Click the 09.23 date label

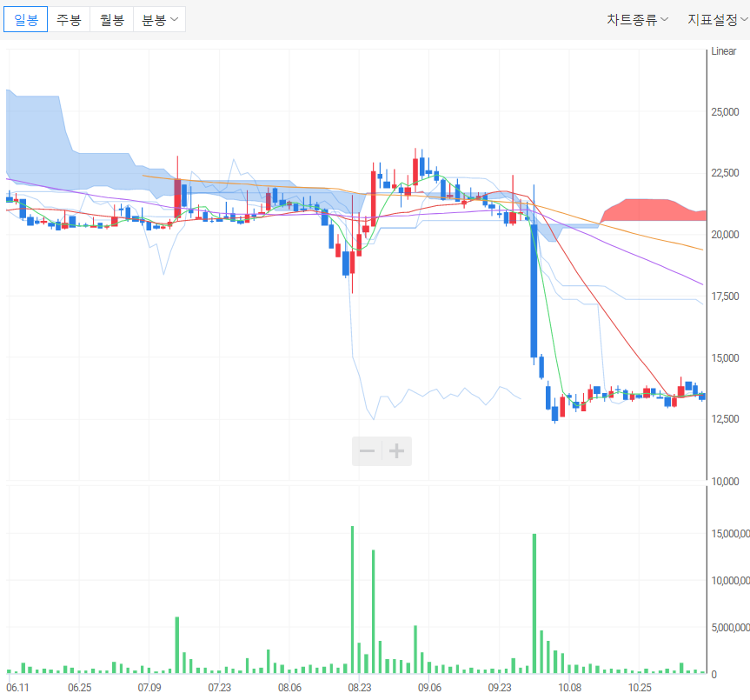pyautogui.click(x=500, y=688)
